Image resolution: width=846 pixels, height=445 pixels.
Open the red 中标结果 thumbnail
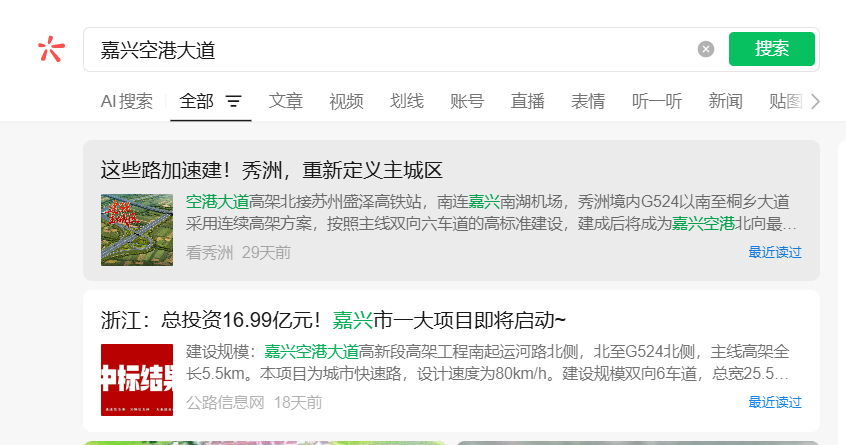tap(137, 380)
